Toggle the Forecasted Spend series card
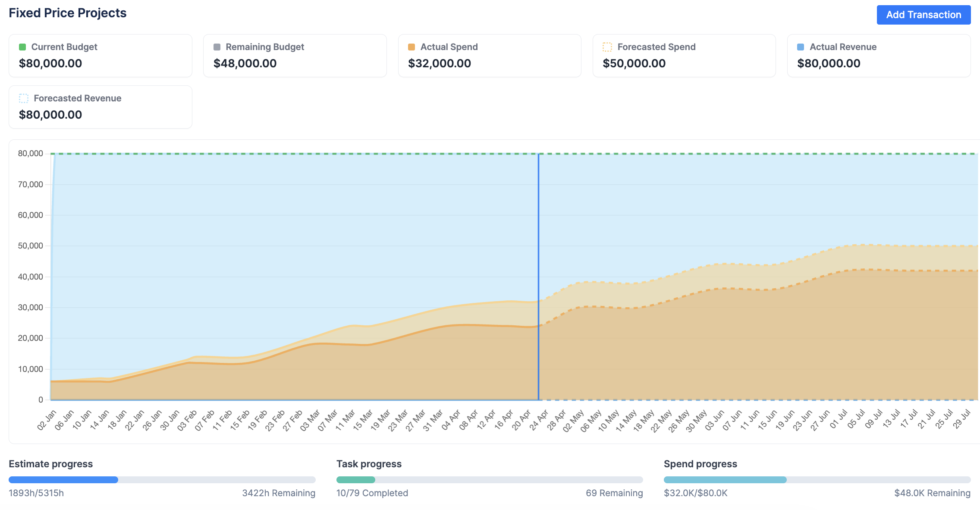Screen dimensions: 980x510 684,56
